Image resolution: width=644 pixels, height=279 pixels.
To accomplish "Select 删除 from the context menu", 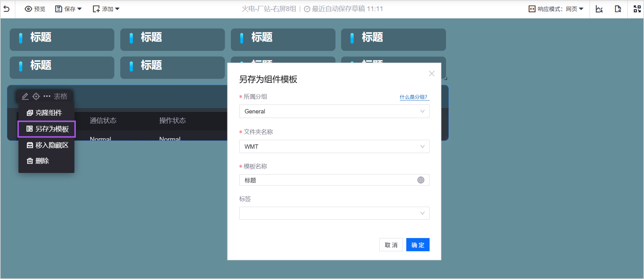I will 46,161.
